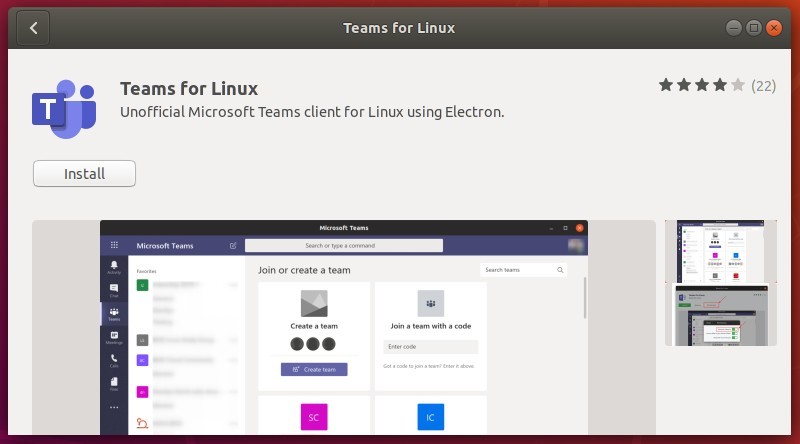This screenshot has width=800, height=444.
Task: Open the (22) review count
Action: [x=763, y=86]
